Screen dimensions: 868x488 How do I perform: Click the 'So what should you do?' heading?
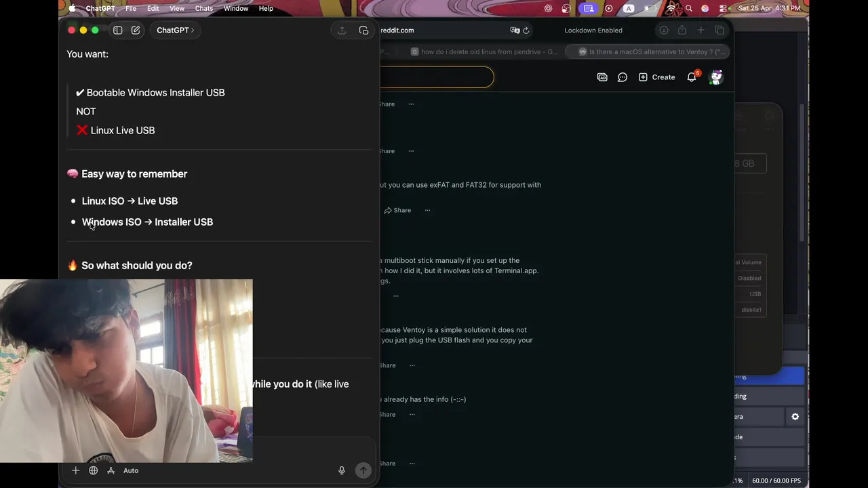[136, 265]
